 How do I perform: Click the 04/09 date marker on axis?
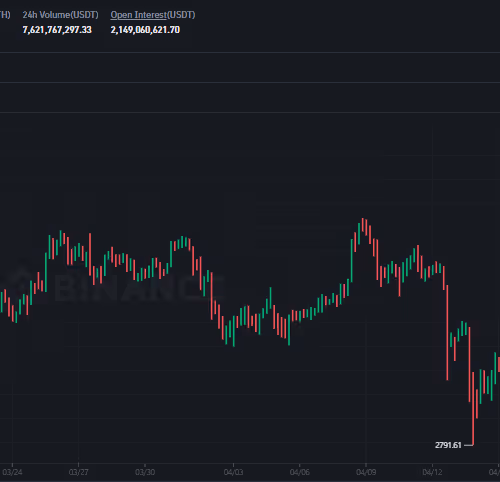coord(366,472)
